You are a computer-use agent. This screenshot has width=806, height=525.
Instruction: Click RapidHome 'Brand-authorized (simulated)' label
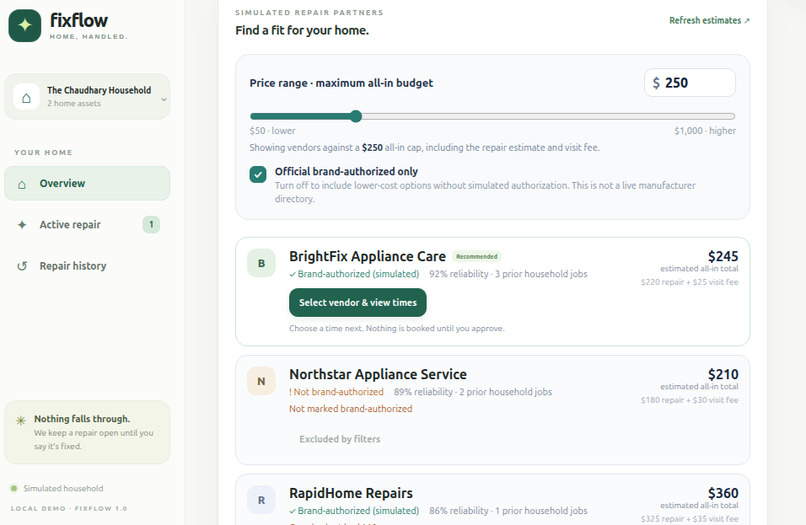354,511
